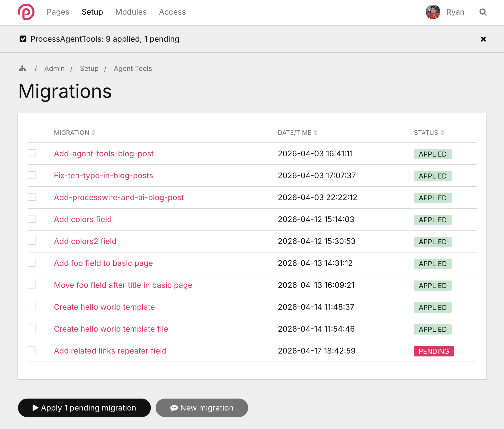Apply 1 pending migration button
The image size is (504, 429).
coord(84,408)
